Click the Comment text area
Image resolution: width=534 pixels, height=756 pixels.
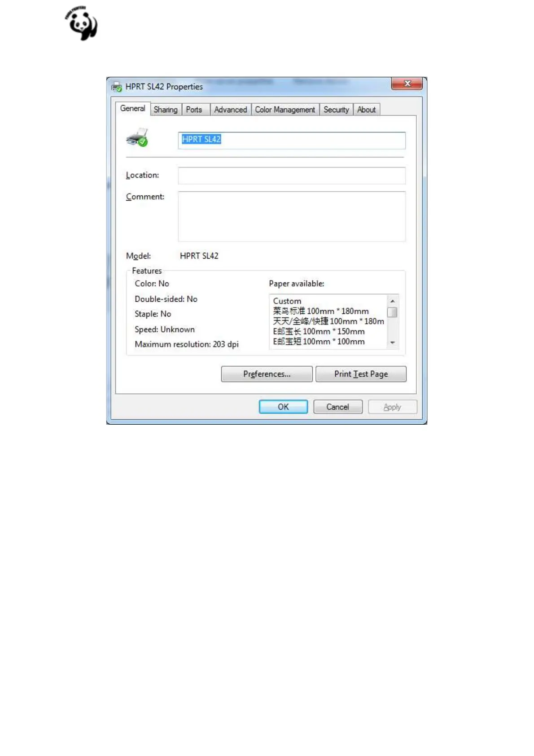[292, 216]
